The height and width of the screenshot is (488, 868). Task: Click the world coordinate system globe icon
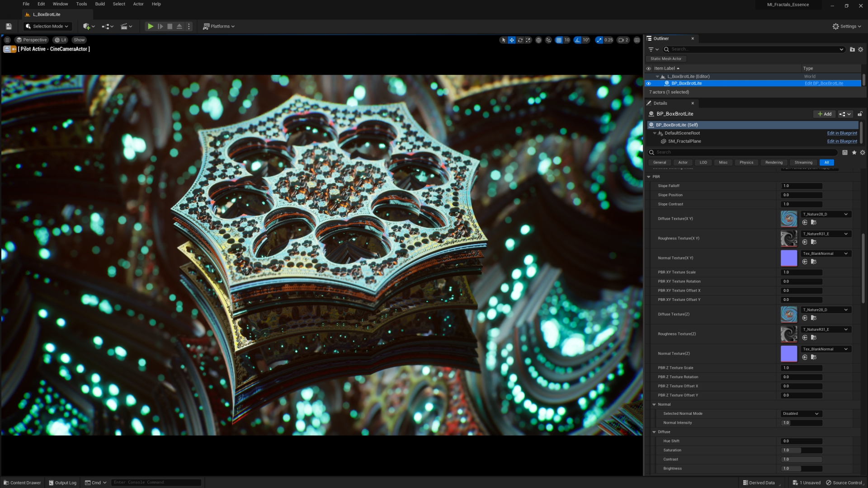coord(538,40)
